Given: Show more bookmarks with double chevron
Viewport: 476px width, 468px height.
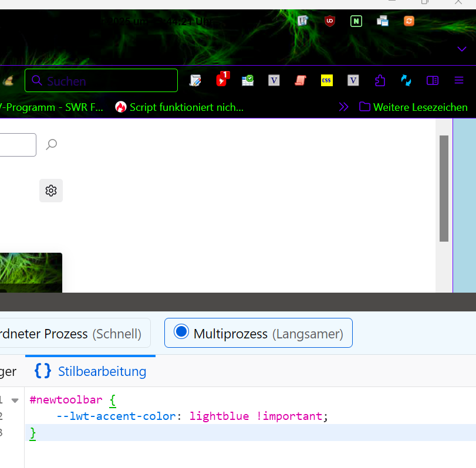Looking at the screenshot, I should point(343,107).
